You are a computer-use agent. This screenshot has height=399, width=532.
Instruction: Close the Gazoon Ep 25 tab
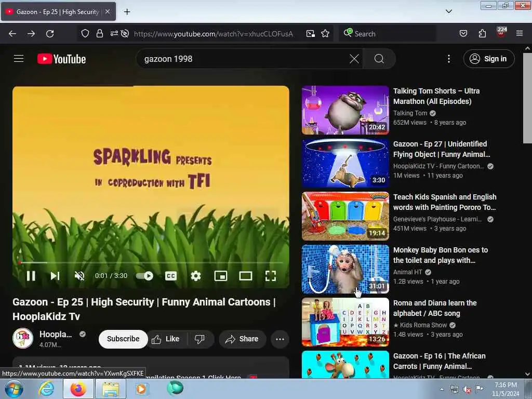point(108,11)
